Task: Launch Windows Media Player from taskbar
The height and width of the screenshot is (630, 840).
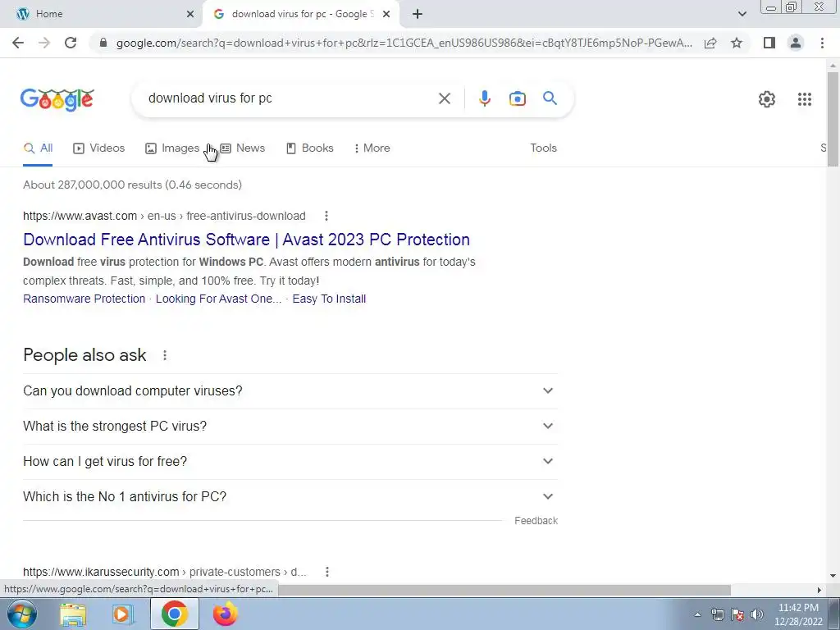Action: pos(123,614)
